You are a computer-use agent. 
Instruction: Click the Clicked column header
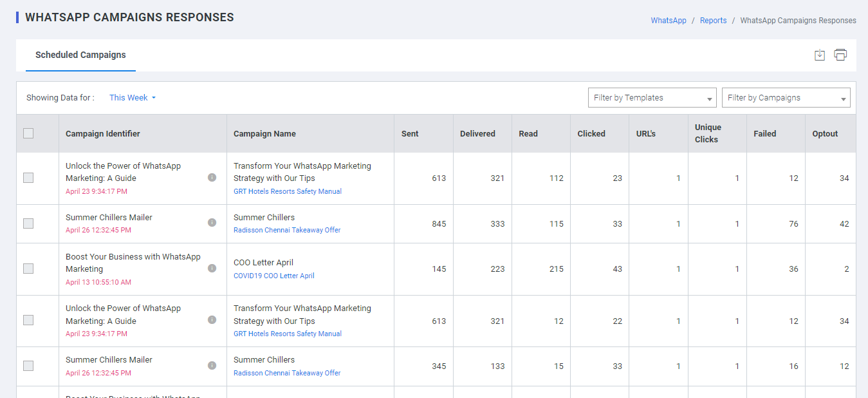point(591,134)
